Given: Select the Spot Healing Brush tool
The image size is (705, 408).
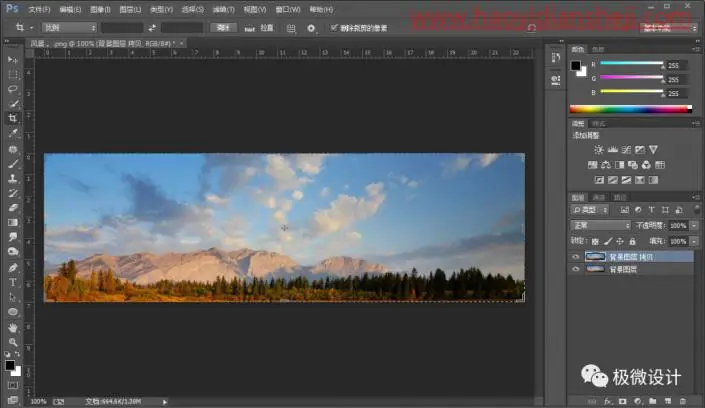Looking at the screenshot, I should tap(13, 149).
